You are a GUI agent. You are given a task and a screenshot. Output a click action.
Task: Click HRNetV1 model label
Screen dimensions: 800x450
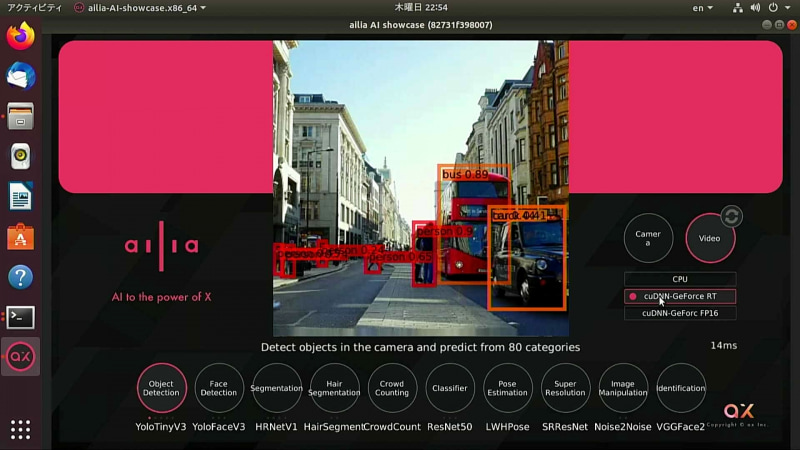(276, 427)
